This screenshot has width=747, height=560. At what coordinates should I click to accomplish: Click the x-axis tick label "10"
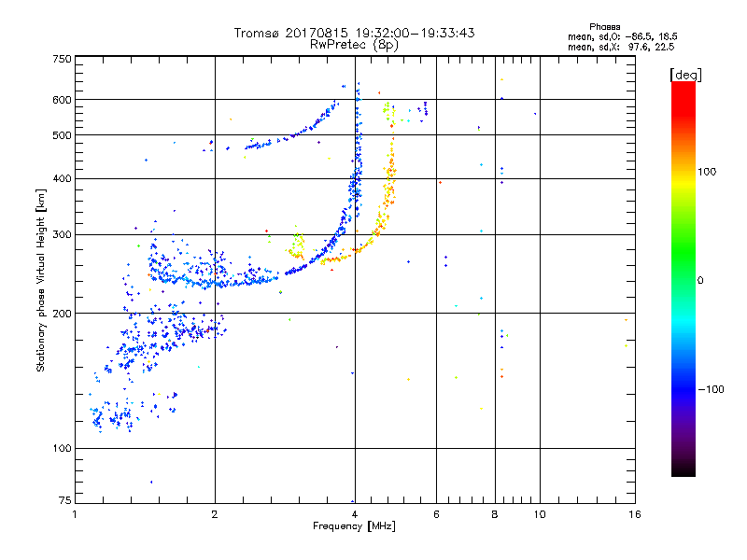(540, 514)
